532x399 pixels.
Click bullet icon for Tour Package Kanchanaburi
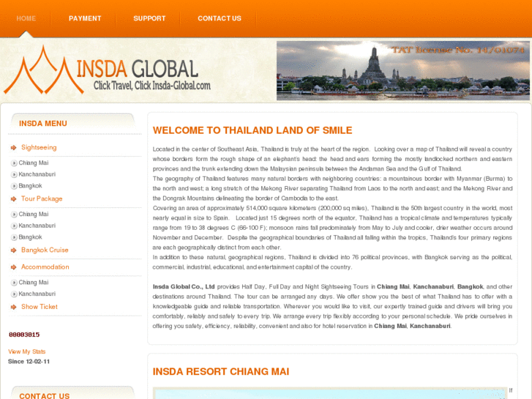(x=14, y=225)
